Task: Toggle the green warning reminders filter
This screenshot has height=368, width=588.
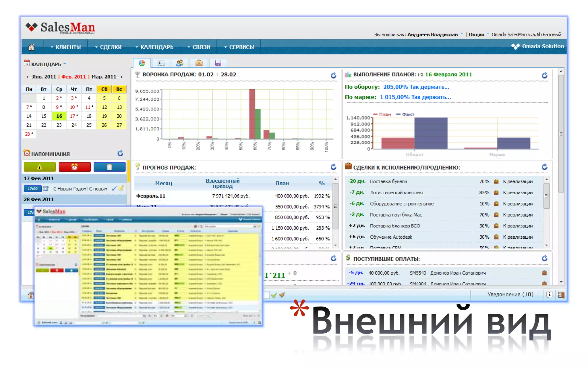Action: (x=40, y=167)
